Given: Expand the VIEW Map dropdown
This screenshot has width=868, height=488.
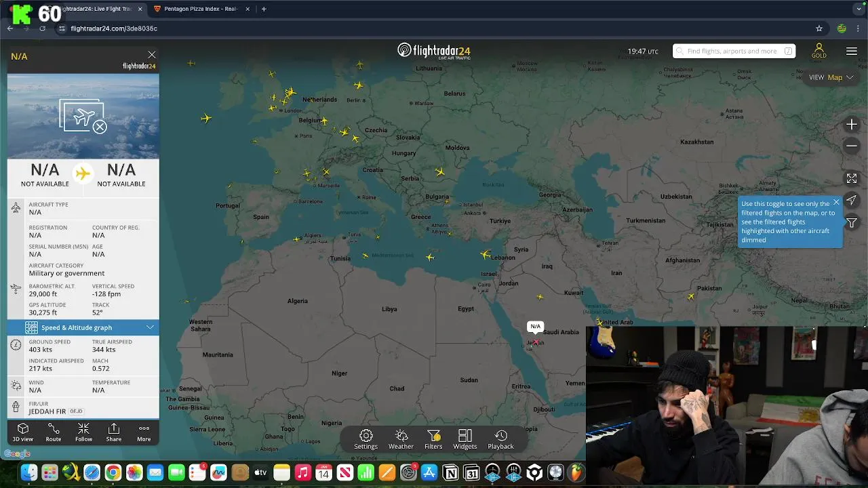Looking at the screenshot, I should 831,77.
